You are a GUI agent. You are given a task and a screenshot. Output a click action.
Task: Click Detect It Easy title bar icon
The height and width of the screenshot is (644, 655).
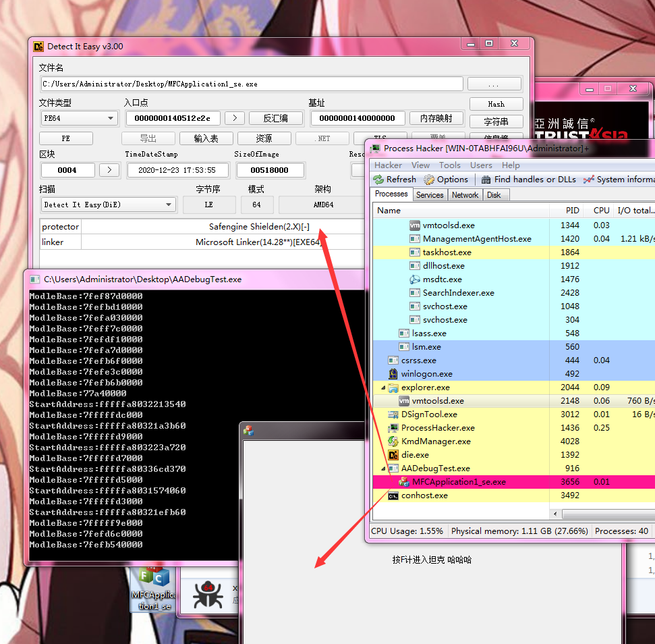pos(38,47)
